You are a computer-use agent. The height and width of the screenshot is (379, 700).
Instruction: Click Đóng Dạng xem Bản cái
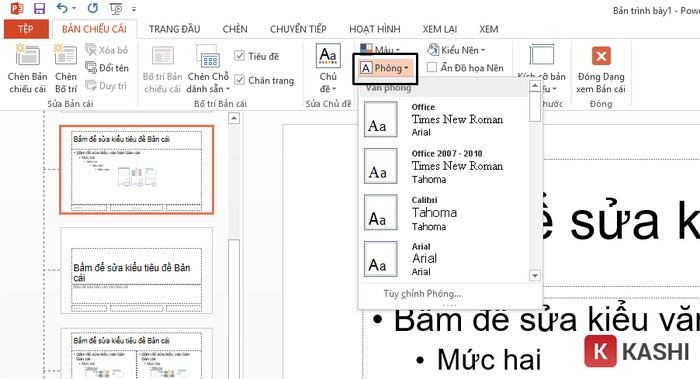point(601,69)
